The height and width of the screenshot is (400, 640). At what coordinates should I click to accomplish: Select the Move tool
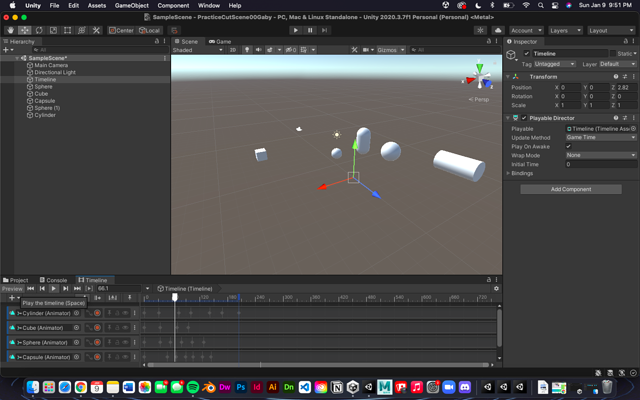(x=24, y=30)
